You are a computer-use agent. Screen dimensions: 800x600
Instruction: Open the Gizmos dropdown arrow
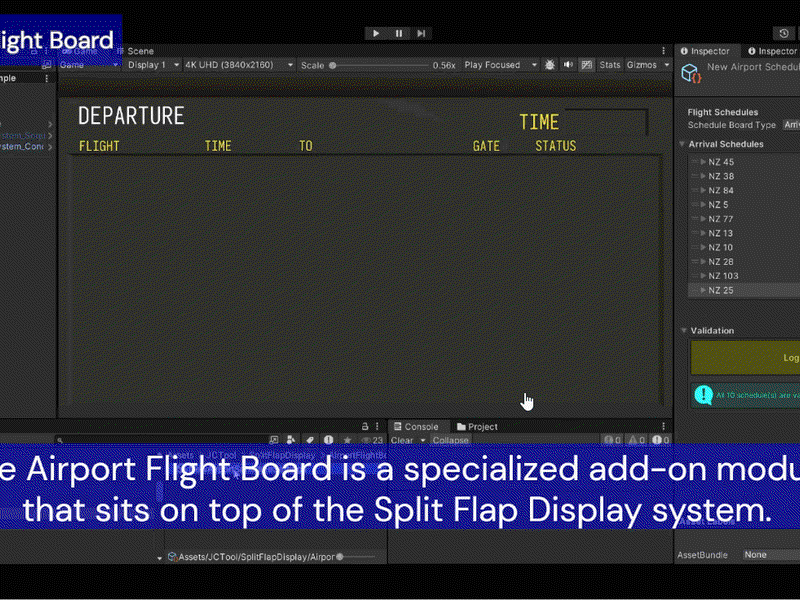tap(666, 65)
